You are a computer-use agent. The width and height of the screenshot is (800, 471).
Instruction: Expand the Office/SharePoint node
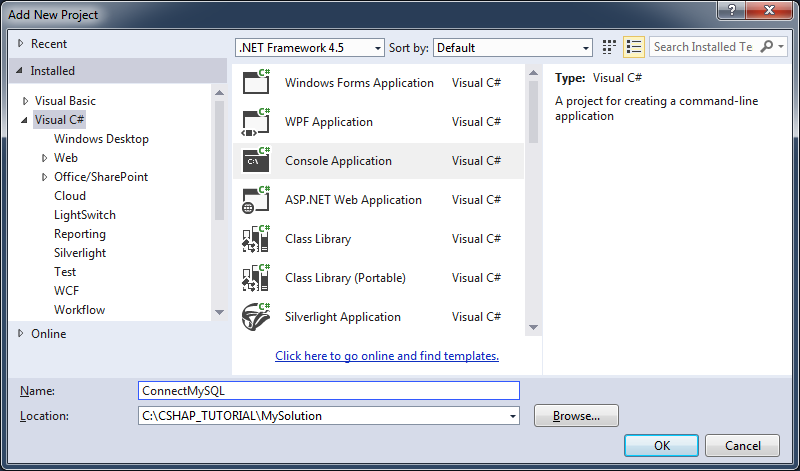click(x=44, y=177)
